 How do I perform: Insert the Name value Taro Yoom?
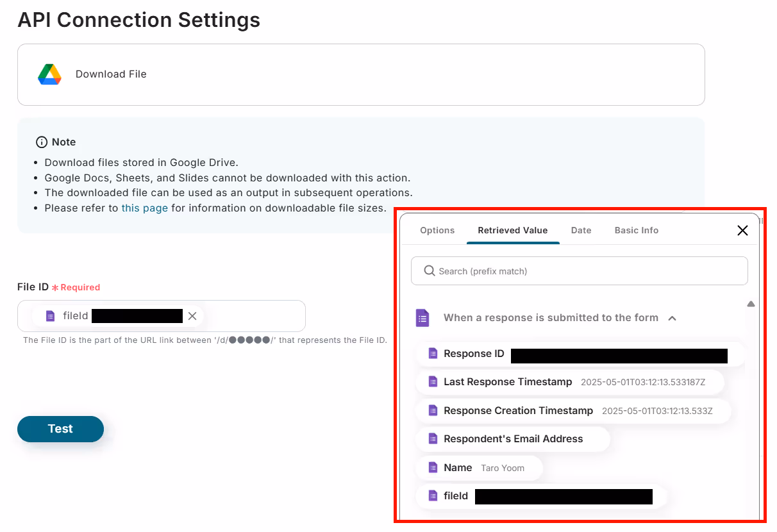tap(479, 468)
